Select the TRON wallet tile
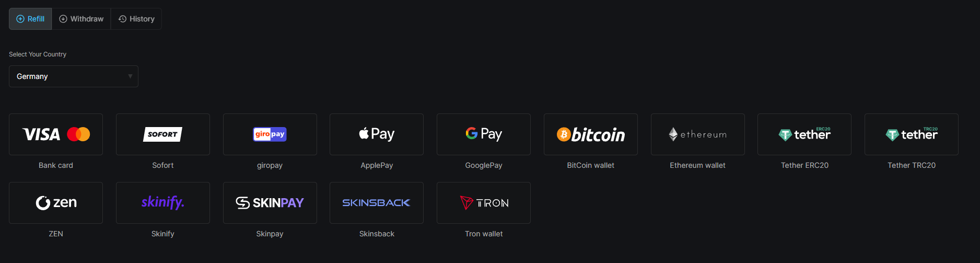 484,203
